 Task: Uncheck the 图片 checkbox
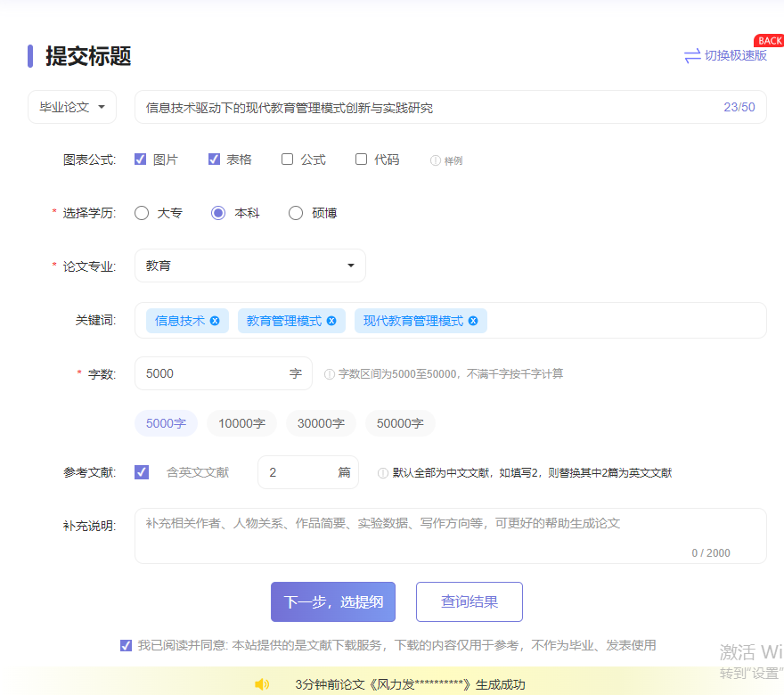pos(140,159)
